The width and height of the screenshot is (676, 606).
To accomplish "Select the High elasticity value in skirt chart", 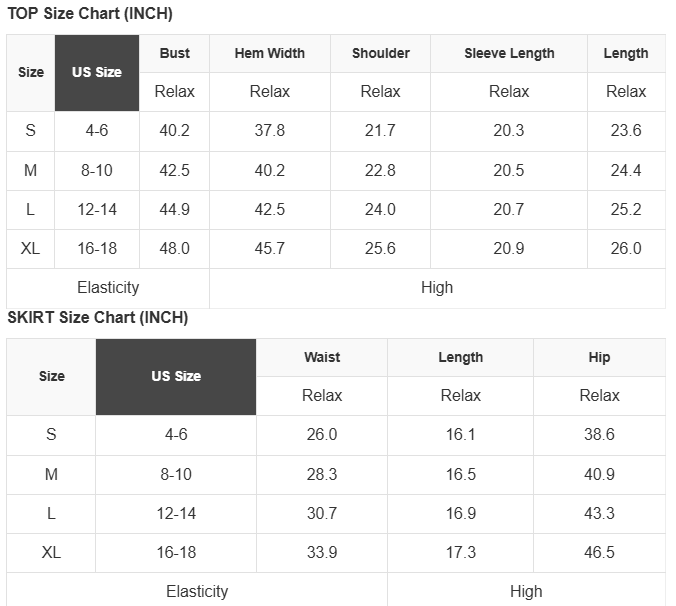I will [526, 591].
